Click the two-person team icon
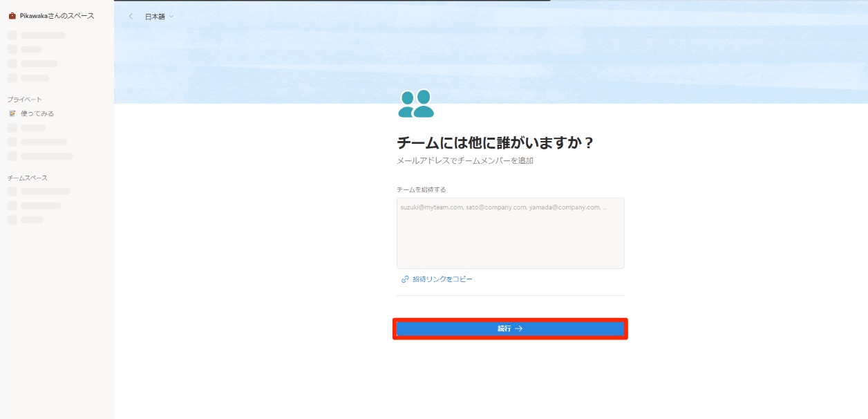The height and width of the screenshot is (419, 868). tap(416, 104)
